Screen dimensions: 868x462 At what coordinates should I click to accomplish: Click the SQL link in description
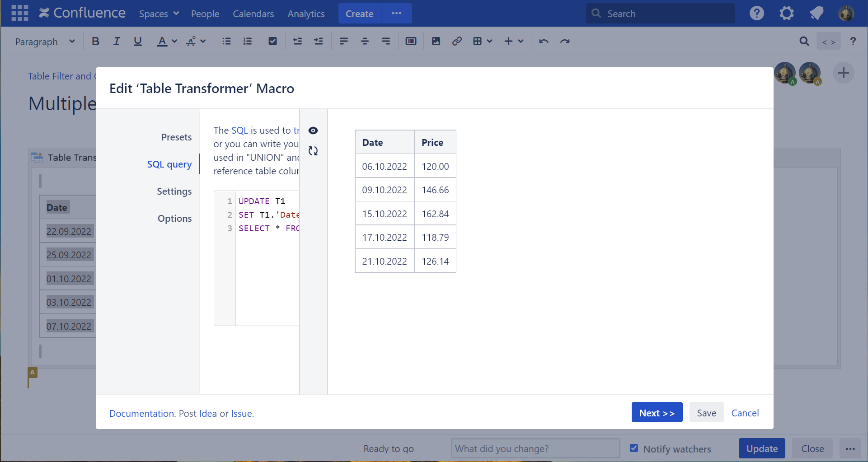[x=239, y=131]
